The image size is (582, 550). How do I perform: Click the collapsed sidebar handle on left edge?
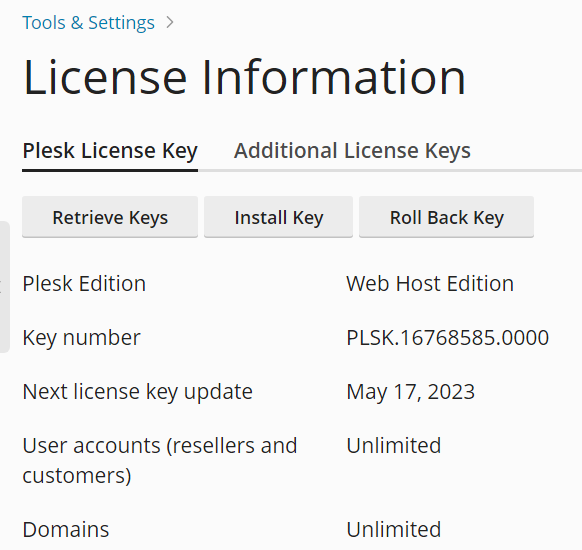4,287
